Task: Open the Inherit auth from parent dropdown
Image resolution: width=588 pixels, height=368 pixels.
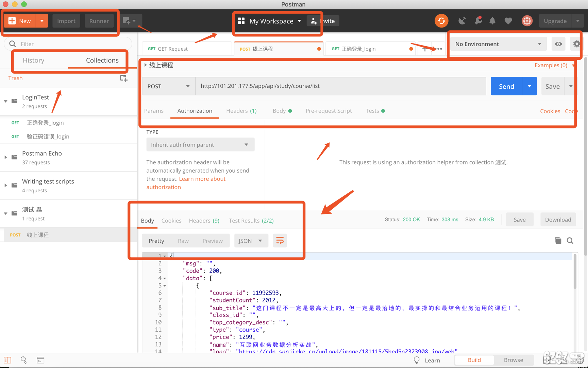Action: pyautogui.click(x=200, y=145)
